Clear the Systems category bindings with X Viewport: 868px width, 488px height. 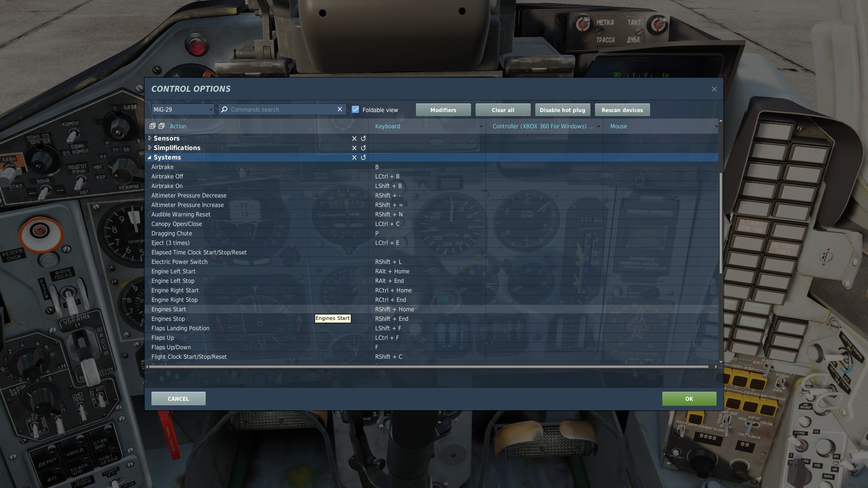tap(354, 158)
